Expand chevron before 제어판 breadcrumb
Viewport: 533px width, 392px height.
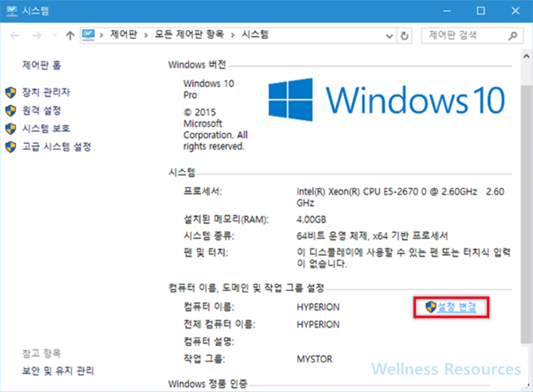click(102, 35)
